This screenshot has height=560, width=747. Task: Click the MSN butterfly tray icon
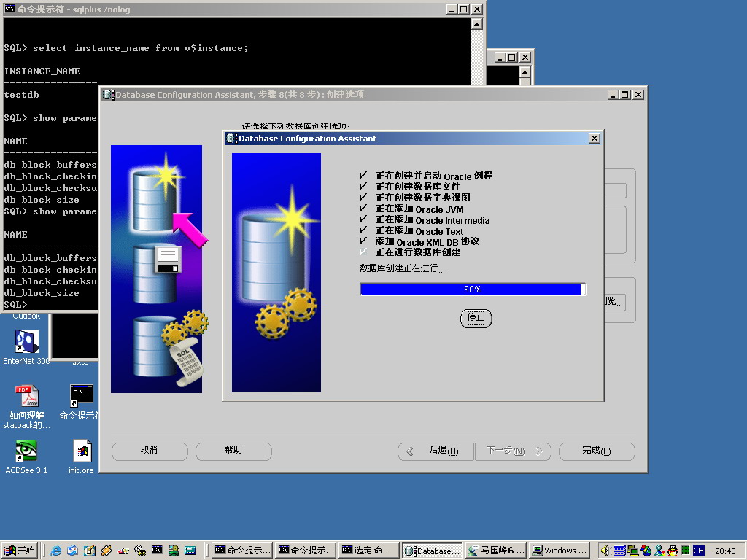point(646,551)
